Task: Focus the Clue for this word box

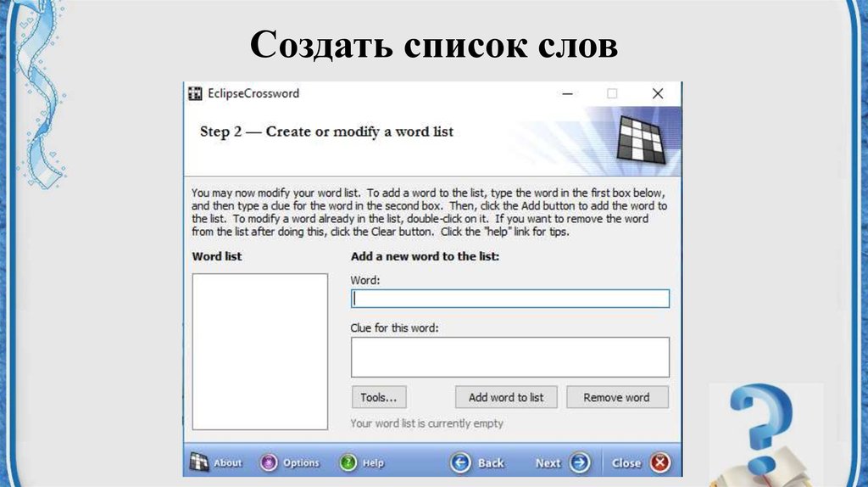Action: coord(509,357)
